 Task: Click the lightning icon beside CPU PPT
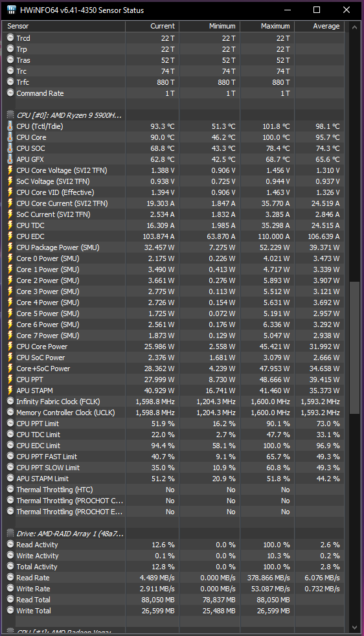coord(10,380)
